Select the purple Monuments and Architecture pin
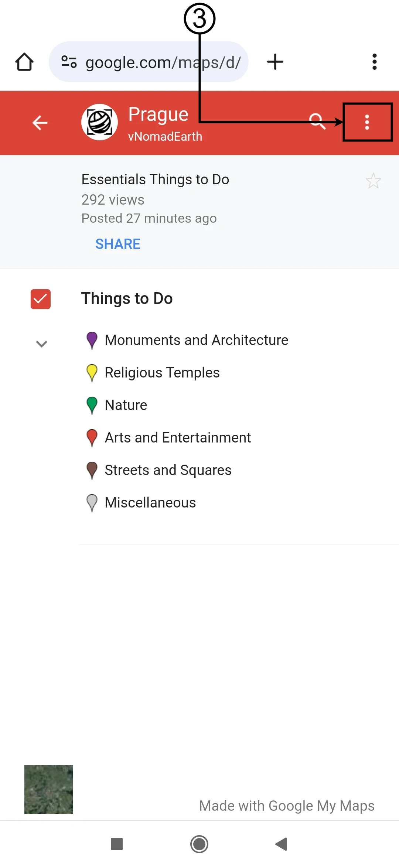The height and width of the screenshot is (868, 399). coord(92,340)
